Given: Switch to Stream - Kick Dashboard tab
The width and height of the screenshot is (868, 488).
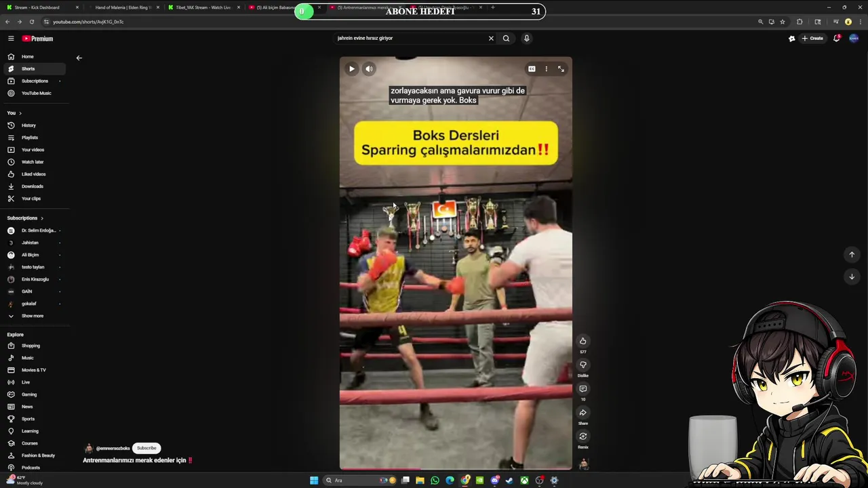Looking at the screenshot, I should pyautogui.click(x=41, y=7).
